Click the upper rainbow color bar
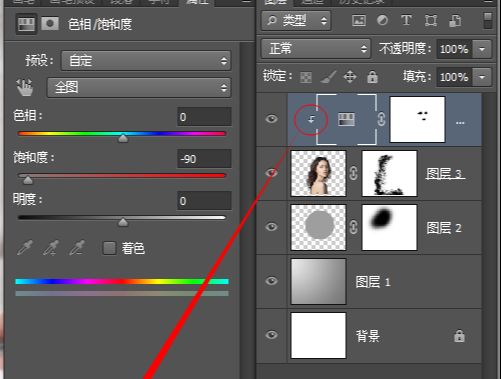 tap(122, 282)
